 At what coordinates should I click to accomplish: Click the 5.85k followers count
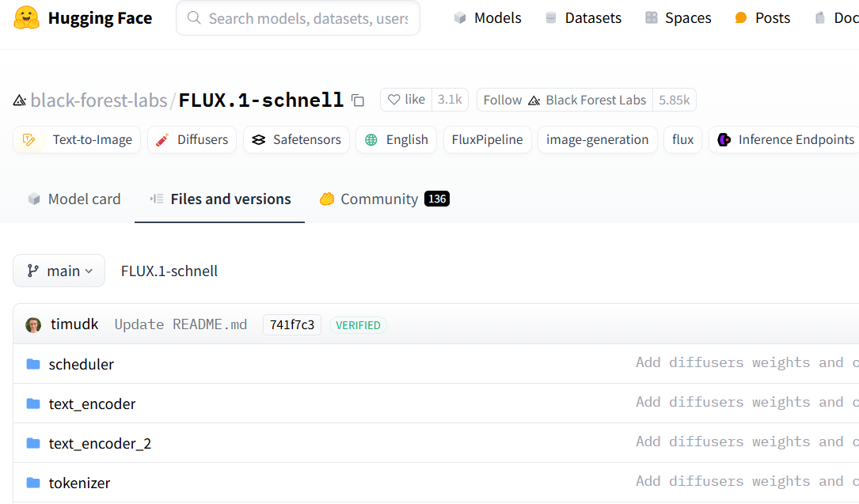675,100
